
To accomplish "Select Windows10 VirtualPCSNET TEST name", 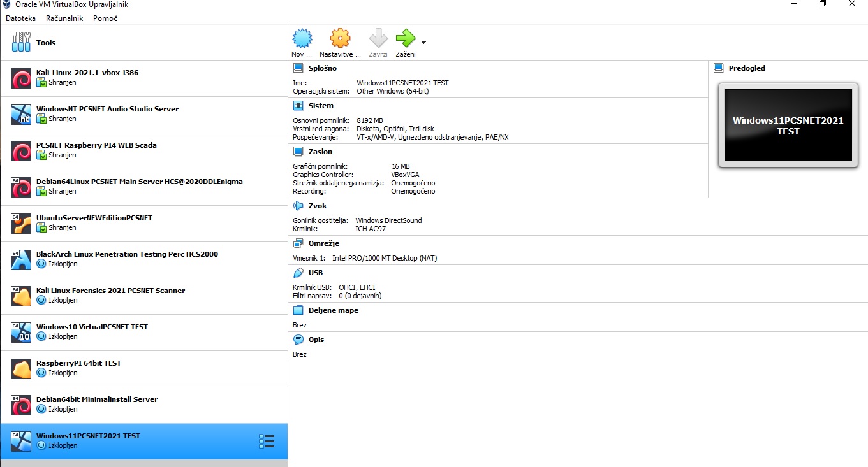I will click(x=92, y=327).
